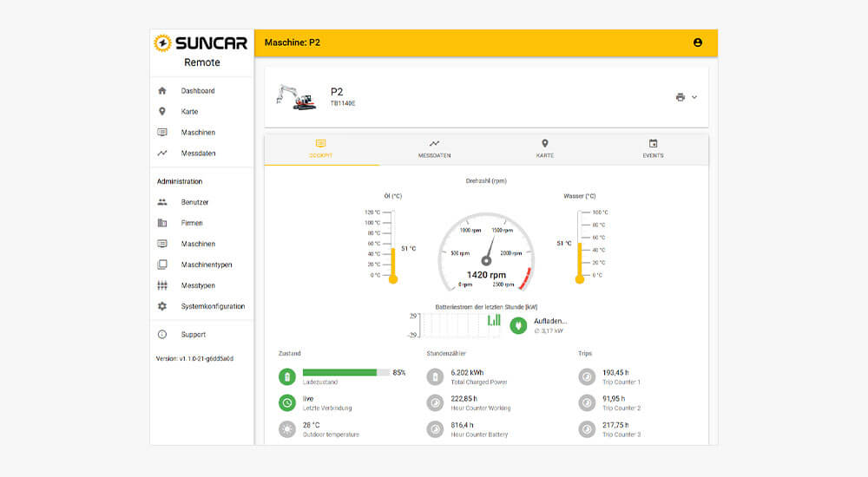Click the Systemkonfiguration gear icon

162,306
